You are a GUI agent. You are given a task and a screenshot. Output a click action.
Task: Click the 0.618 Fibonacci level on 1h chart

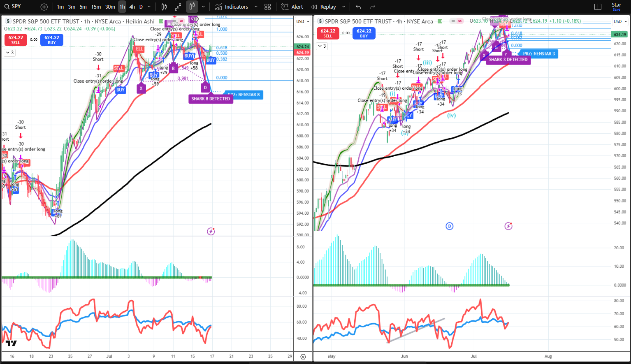(222, 48)
